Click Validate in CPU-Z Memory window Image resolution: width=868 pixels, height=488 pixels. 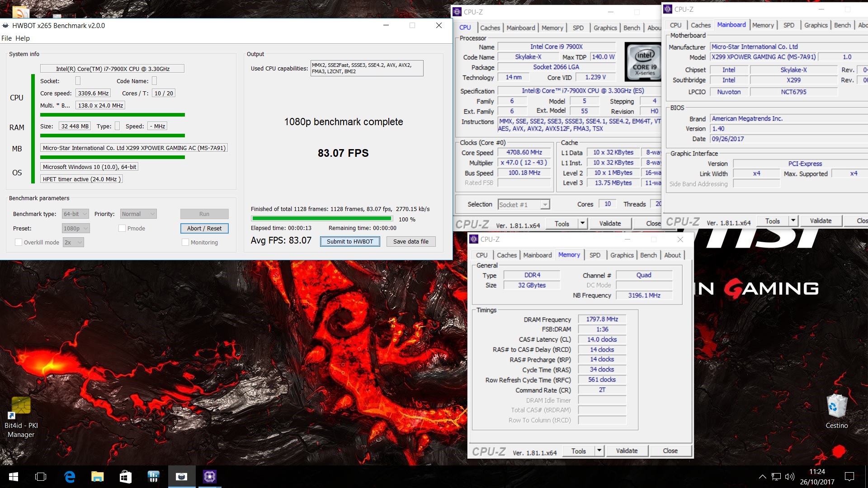coord(627,451)
